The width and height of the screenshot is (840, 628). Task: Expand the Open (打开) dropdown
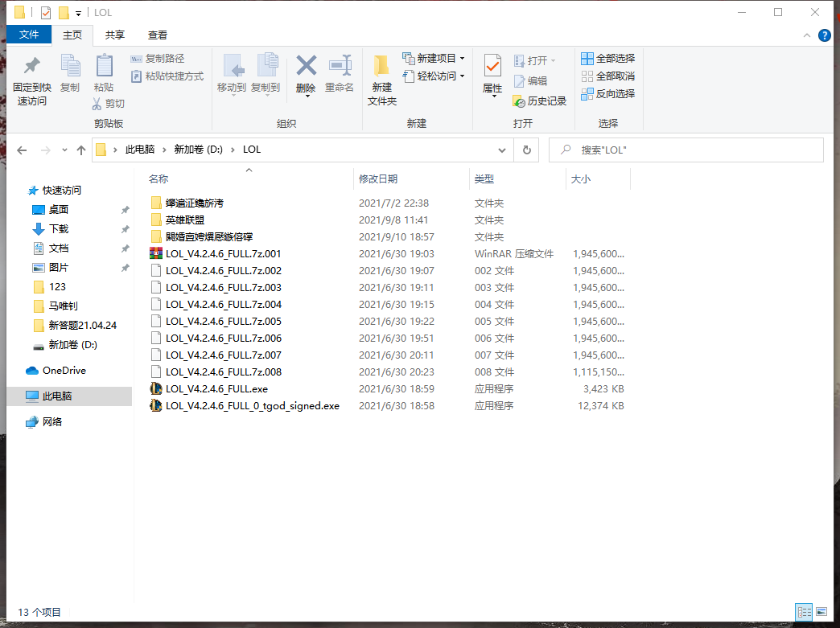click(554, 60)
